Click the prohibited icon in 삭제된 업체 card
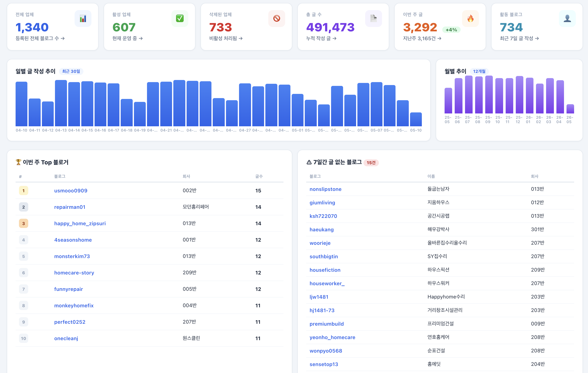Viewport: 588px width, 373px height. (277, 19)
